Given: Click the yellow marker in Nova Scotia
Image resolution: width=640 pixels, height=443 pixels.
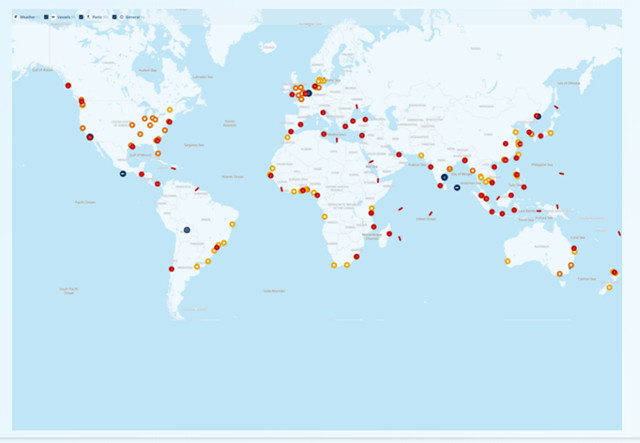Looking at the screenshot, I should point(171,109).
